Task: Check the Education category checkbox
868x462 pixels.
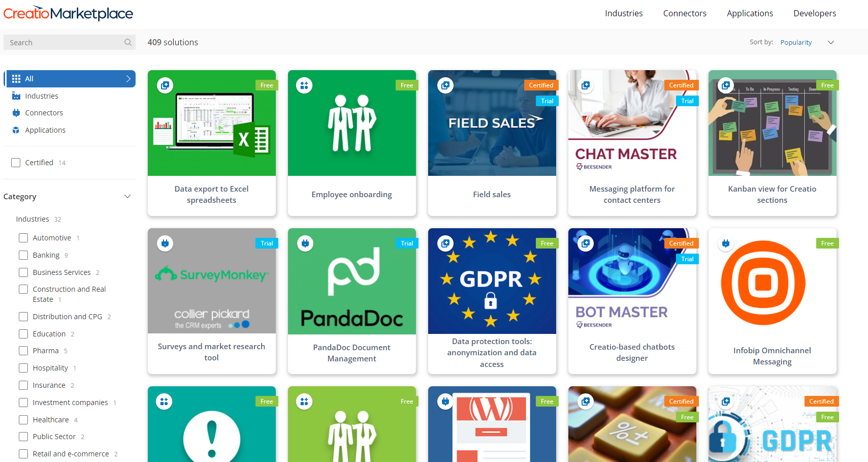Action: pos(23,334)
